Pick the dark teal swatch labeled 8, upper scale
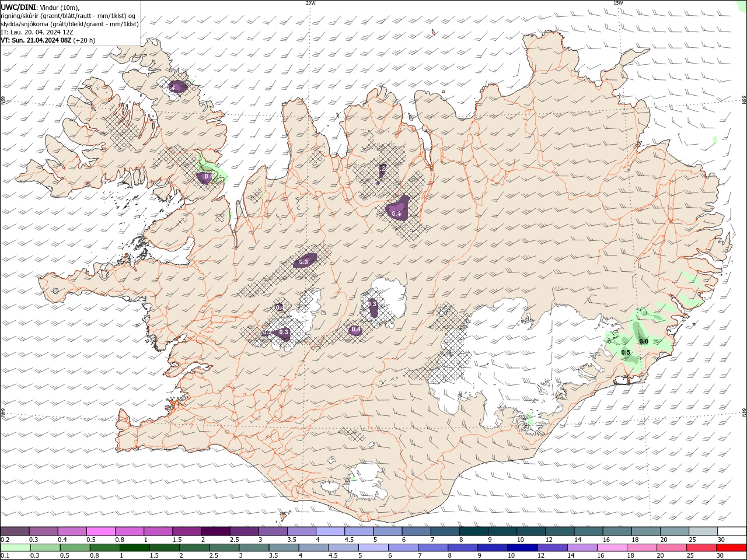This screenshot has width=747, height=560. pos(474,531)
